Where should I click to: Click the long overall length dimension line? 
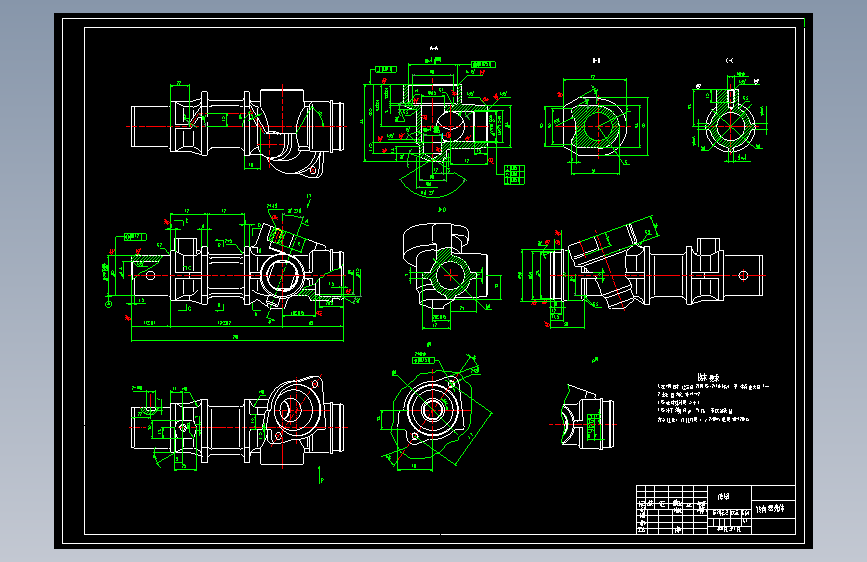tap(237, 339)
